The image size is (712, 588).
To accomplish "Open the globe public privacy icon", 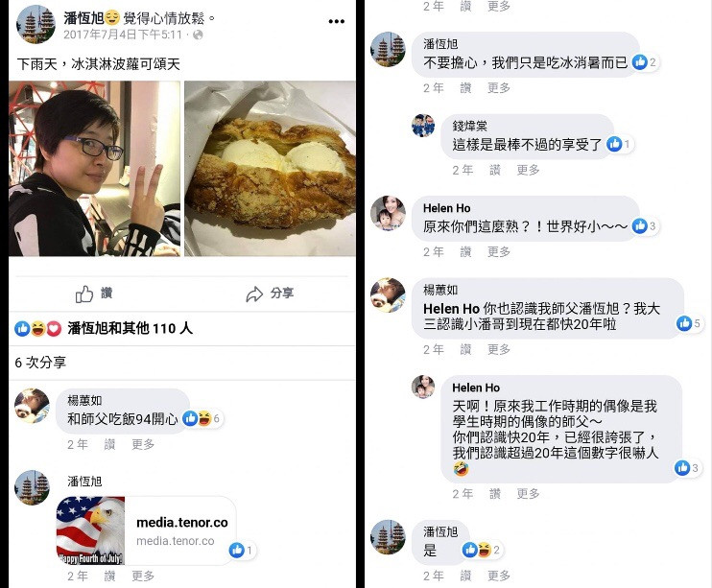I will (x=198, y=35).
